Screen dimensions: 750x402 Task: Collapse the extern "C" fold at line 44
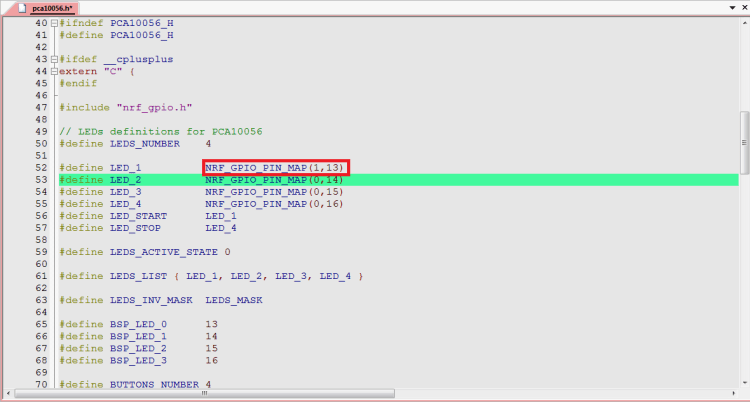[54, 71]
